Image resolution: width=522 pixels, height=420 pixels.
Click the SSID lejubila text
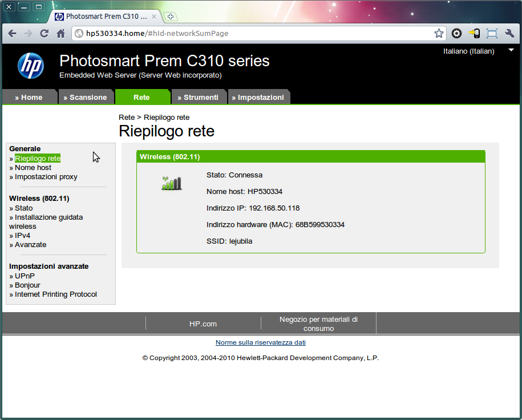[229, 241]
